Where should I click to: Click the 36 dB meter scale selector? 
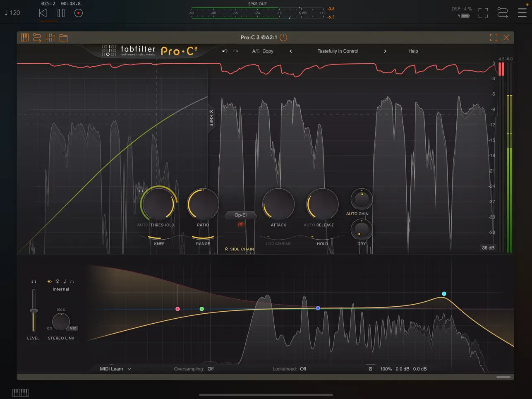[488, 248]
